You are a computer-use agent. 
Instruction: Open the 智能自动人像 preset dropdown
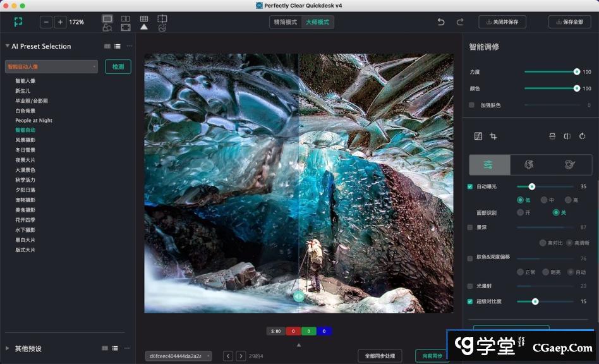pos(52,66)
